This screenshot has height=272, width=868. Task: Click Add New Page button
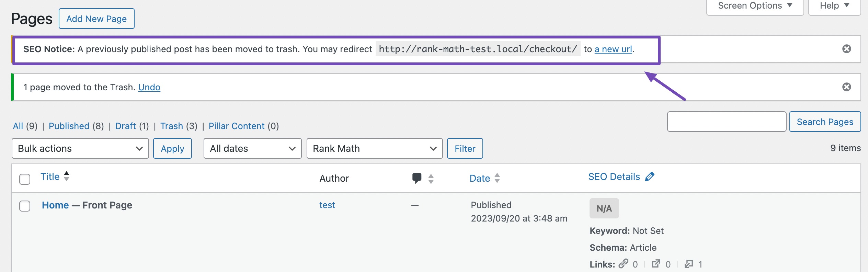[x=96, y=19]
